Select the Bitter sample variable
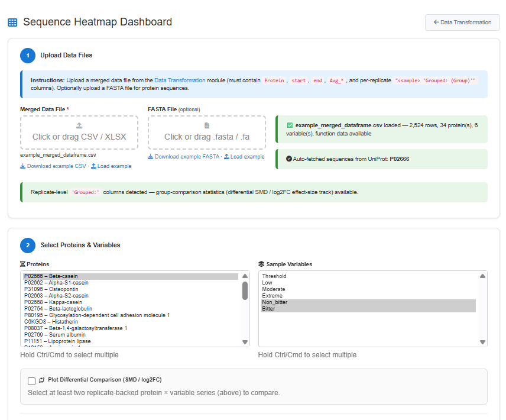 368,309
